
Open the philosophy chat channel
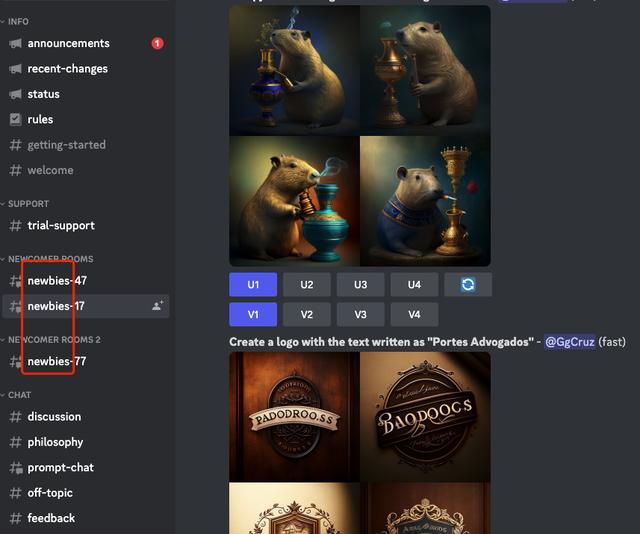click(55, 442)
